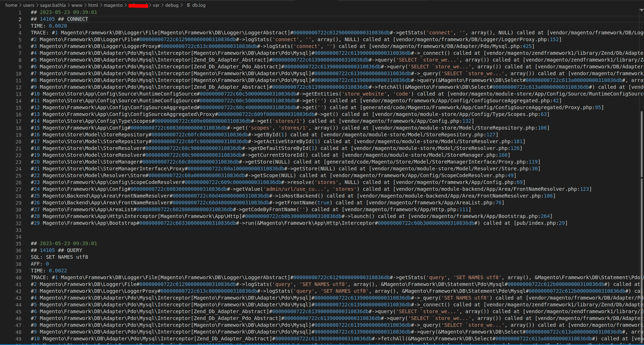644x345 pixels.
Task: Click the file icon beside db.log breadcrumb
Action: click(x=189, y=5)
